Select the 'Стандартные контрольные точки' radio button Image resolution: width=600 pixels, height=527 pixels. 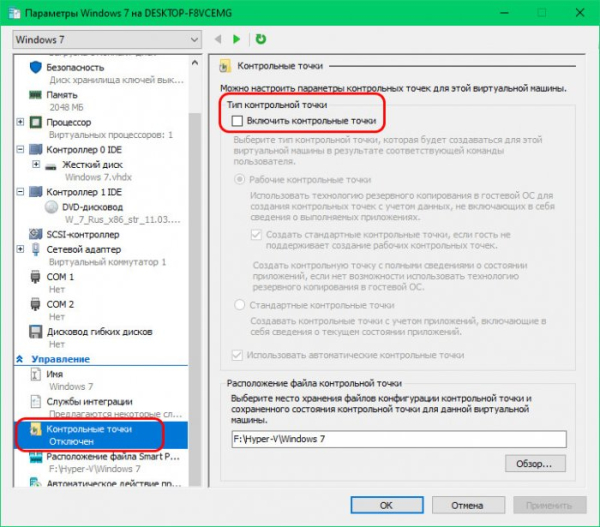click(238, 305)
